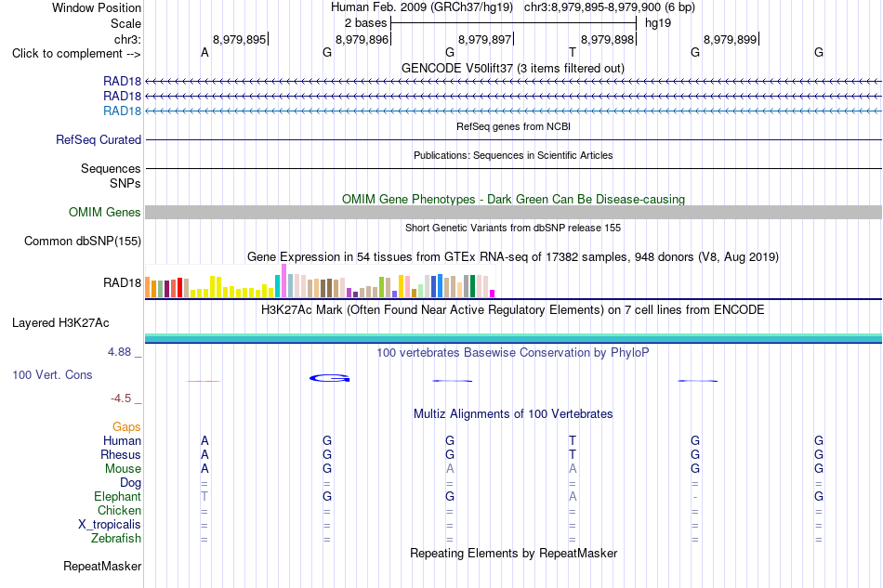The height and width of the screenshot is (588, 883).
Task: Select the Rhesus species row label
Action: click(x=121, y=454)
